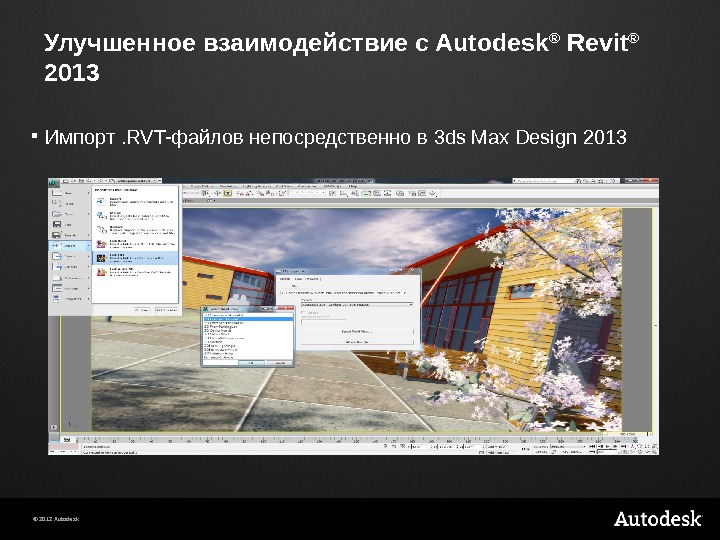Viewport: 720px width, 540px height.
Task: Click the Open folder icon in application menu
Action: tap(57, 214)
